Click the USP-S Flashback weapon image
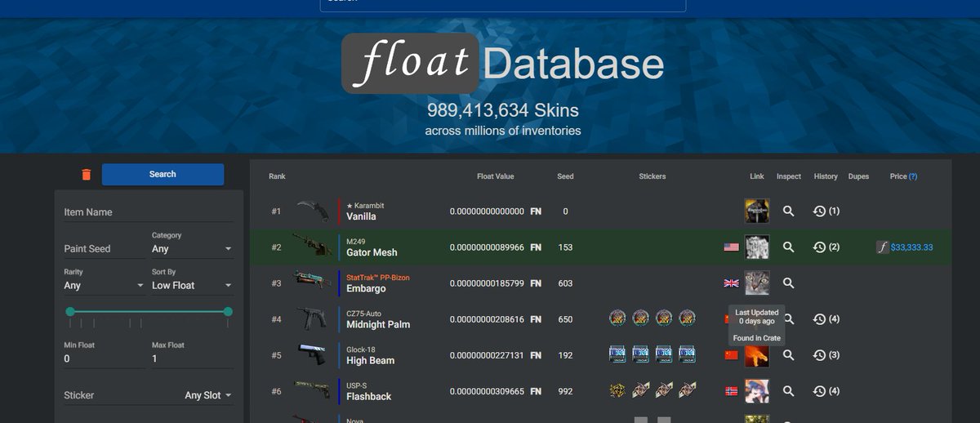This screenshot has height=423, width=980. [x=311, y=390]
